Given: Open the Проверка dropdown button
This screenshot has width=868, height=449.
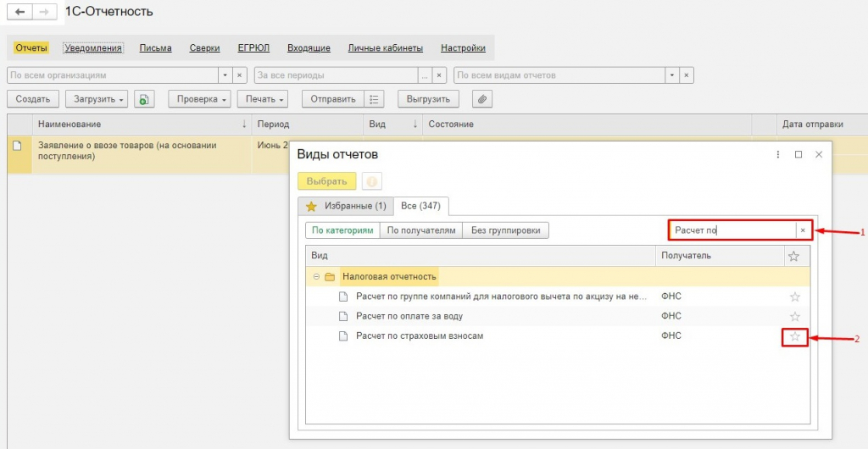Looking at the screenshot, I should pyautogui.click(x=200, y=99).
